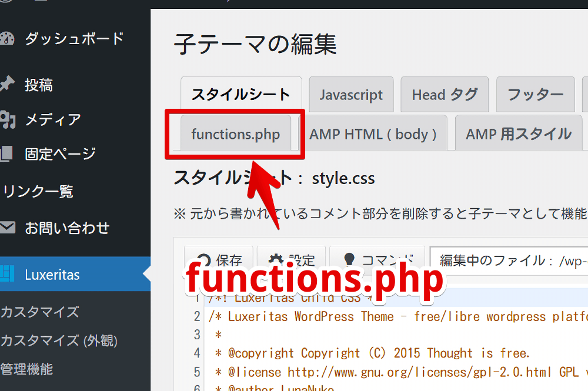Click the note starting '※ 元から書かれているコメント部分'
The width and height of the screenshot is (588, 391).
pos(380,213)
